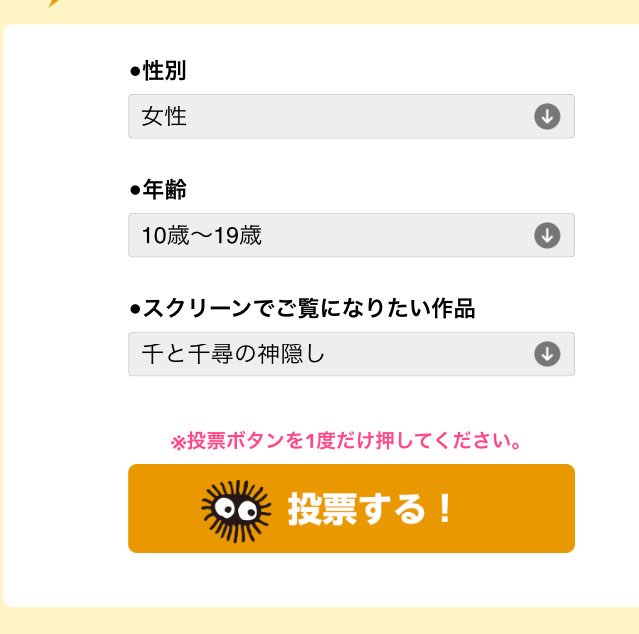Select the 千と千尋の神隠し value text
Screen dimensions: 639x634
pyautogui.click(x=233, y=354)
